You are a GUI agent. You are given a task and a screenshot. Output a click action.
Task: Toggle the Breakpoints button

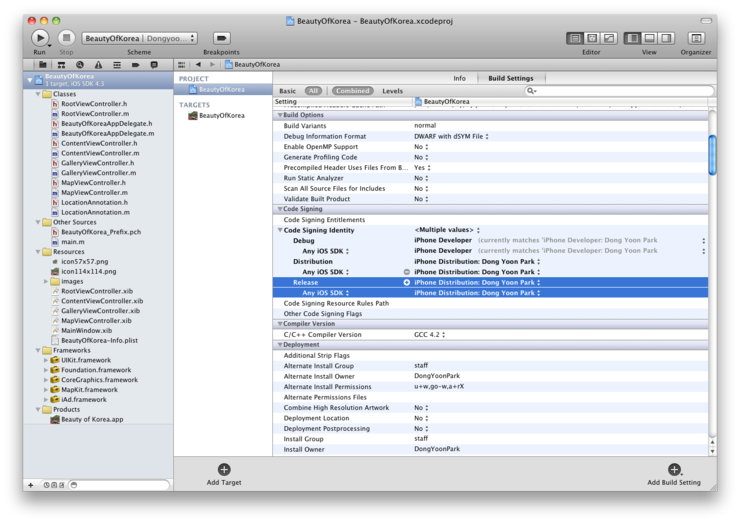click(x=221, y=38)
